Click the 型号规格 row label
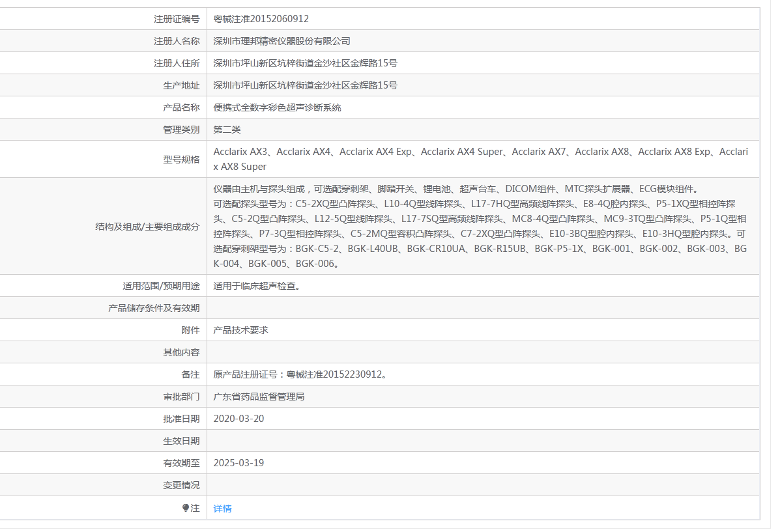The width and height of the screenshot is (780, 532). [x=181, y=159]
